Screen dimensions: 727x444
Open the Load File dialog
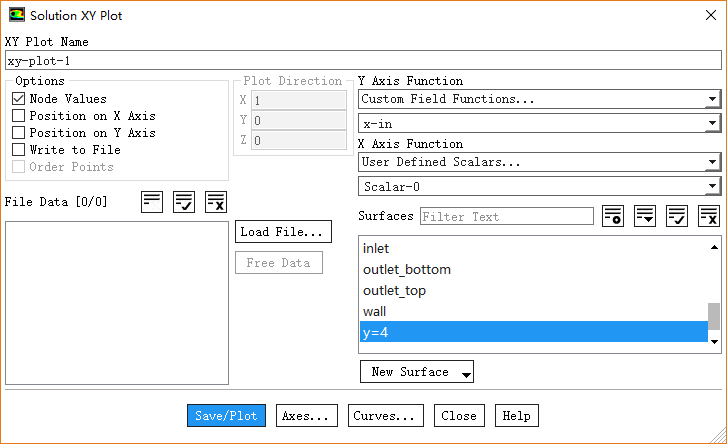coord(284,232)
